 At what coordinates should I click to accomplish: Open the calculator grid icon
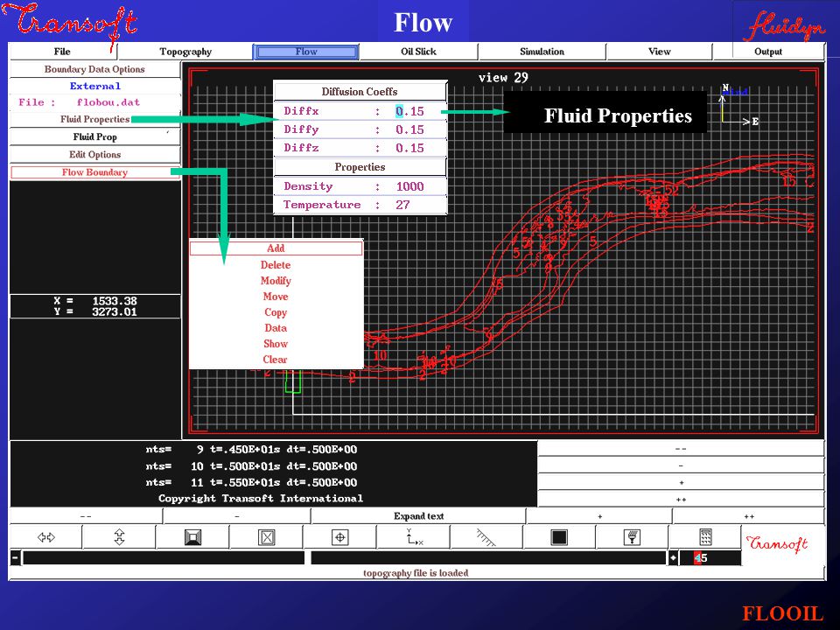[x=705, y=536]
